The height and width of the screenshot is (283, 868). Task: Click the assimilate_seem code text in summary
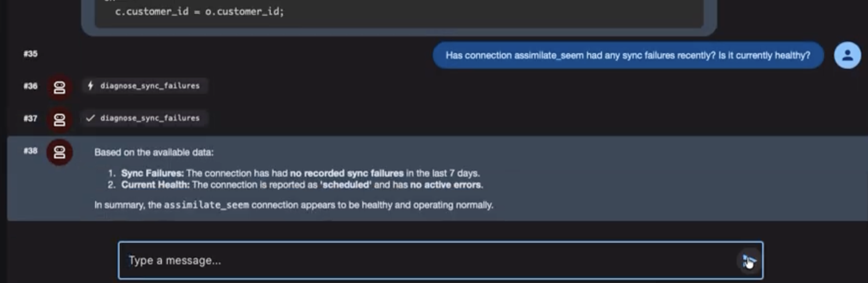[x=207, y=205]
